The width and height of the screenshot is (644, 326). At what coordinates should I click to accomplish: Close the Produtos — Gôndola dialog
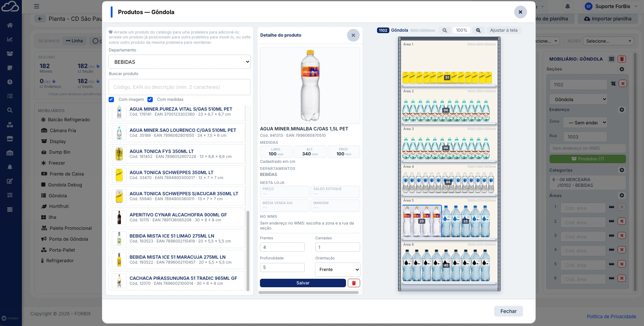click(520, 12)
